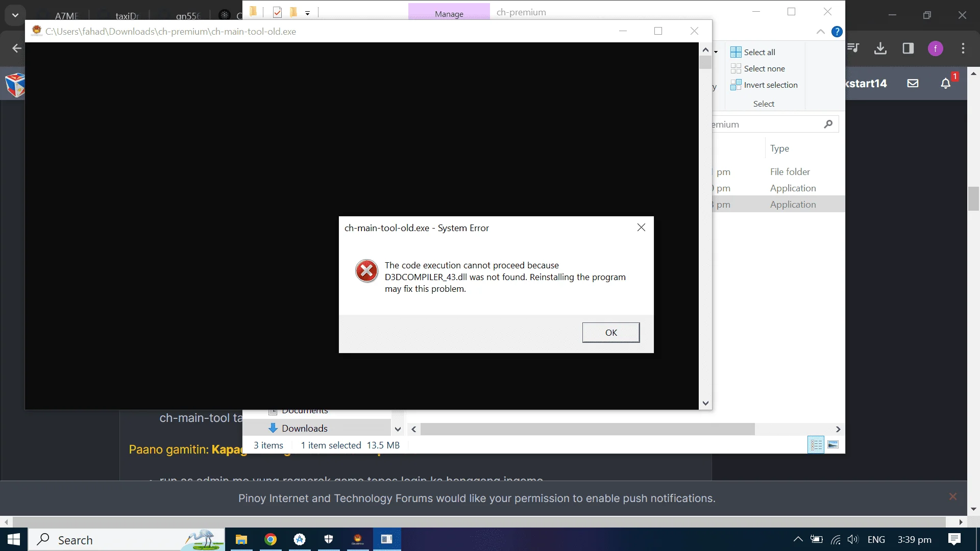Image resolution: width=980 pixels, height=551 pixels.
Task: Click the browser vertical scrollbar thumb
Action: (973, 199)
